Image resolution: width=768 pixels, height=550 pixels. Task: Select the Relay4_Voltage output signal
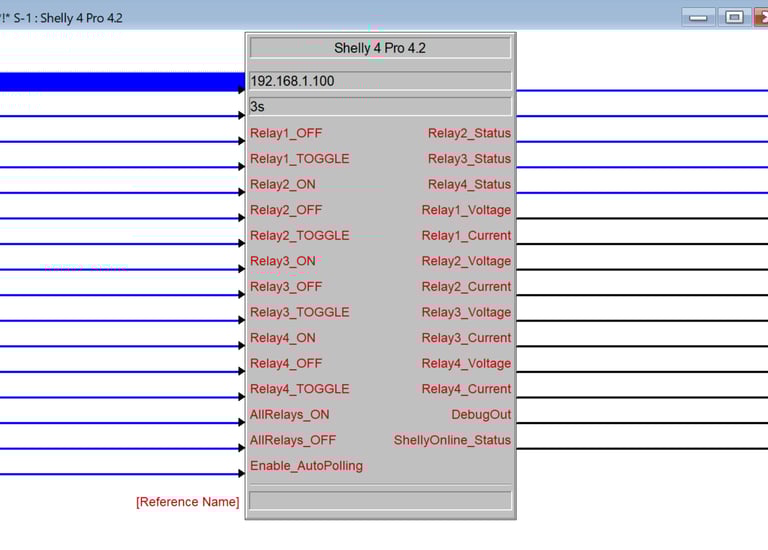(x=466, y=363)
